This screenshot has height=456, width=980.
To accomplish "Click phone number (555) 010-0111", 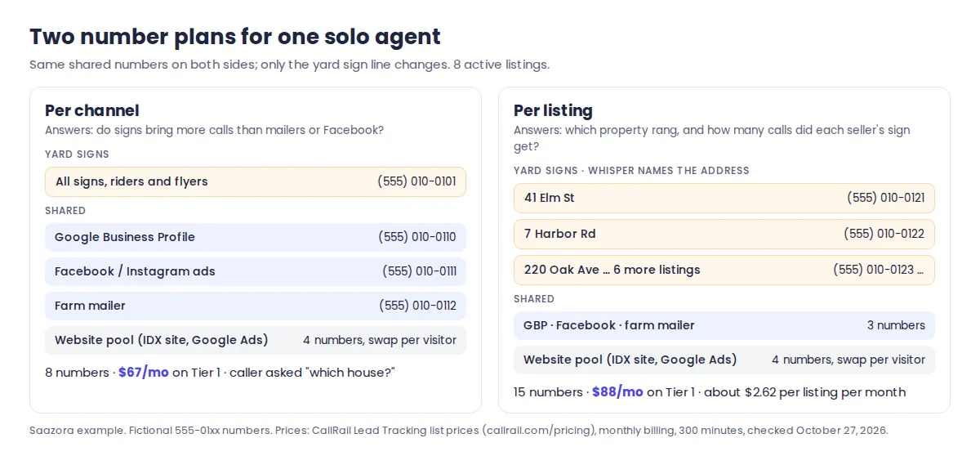I will click(419, 271).
